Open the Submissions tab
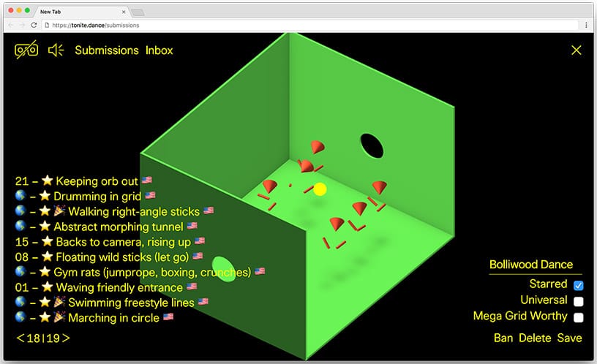This screenshot has height=364, width=597. (x=106, y=50)
